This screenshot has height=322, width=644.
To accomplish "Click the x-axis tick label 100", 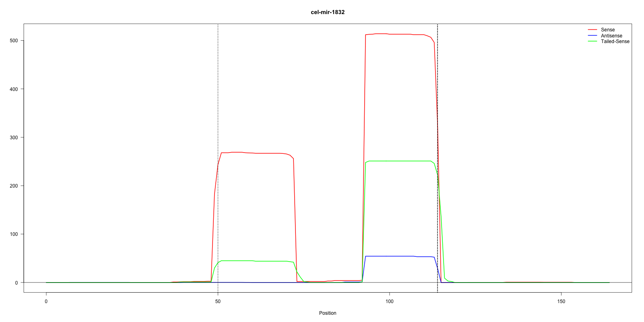I will click(390, 301).
